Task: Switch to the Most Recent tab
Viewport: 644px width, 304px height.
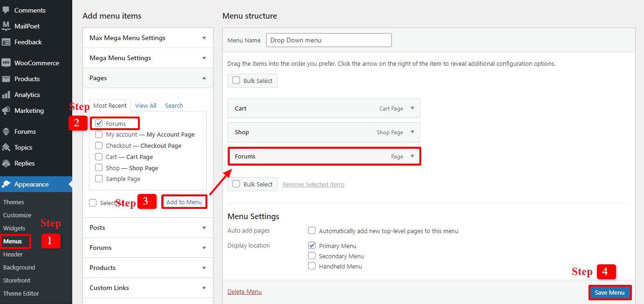Action: (110, 105)
